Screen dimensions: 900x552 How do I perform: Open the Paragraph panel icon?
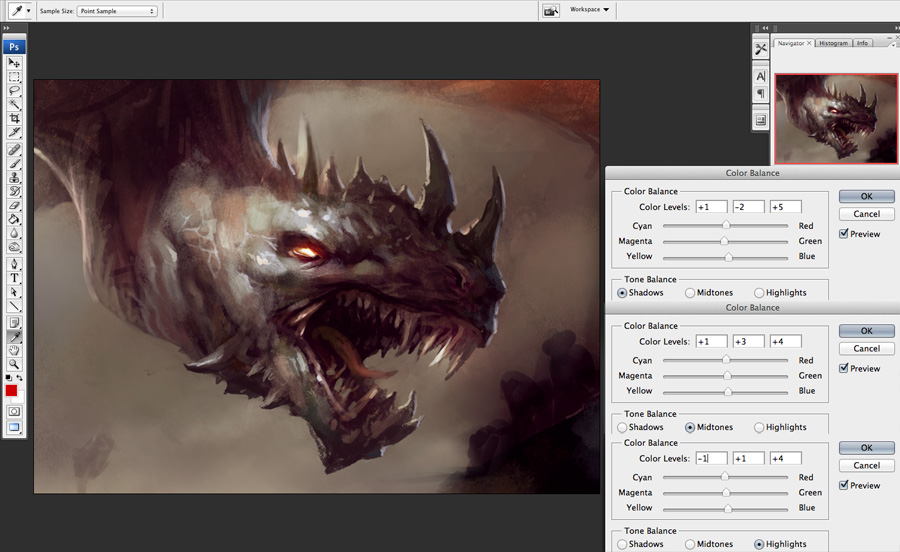[761, 93]
